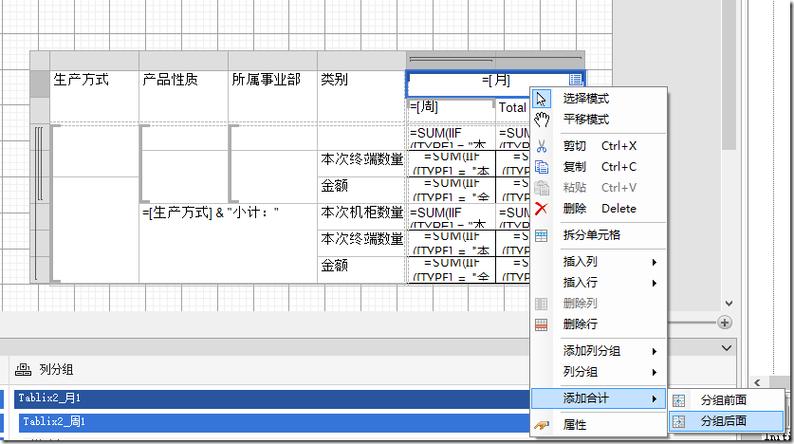Click the column handle above 生产方式
This screenshot has width=794, height=444.
pyautogui.click(x=94, y=60)
